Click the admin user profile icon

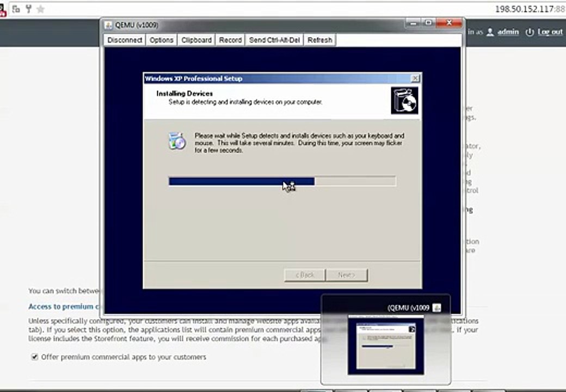pos(490,32)
